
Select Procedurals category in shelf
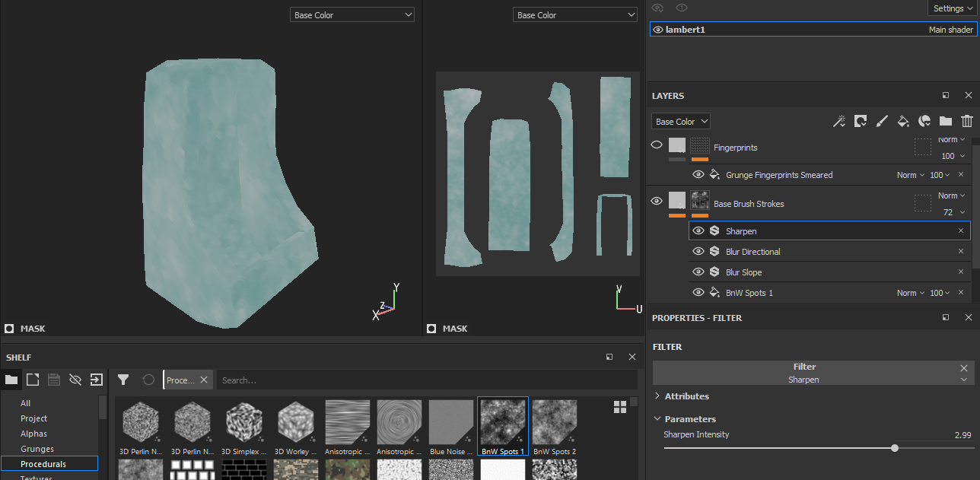49,464
